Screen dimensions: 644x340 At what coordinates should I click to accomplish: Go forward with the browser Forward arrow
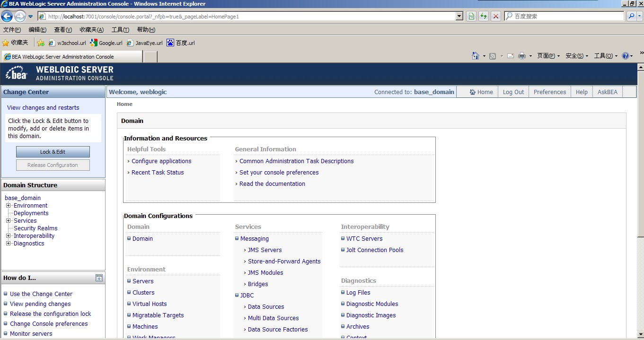coord(20,17)
